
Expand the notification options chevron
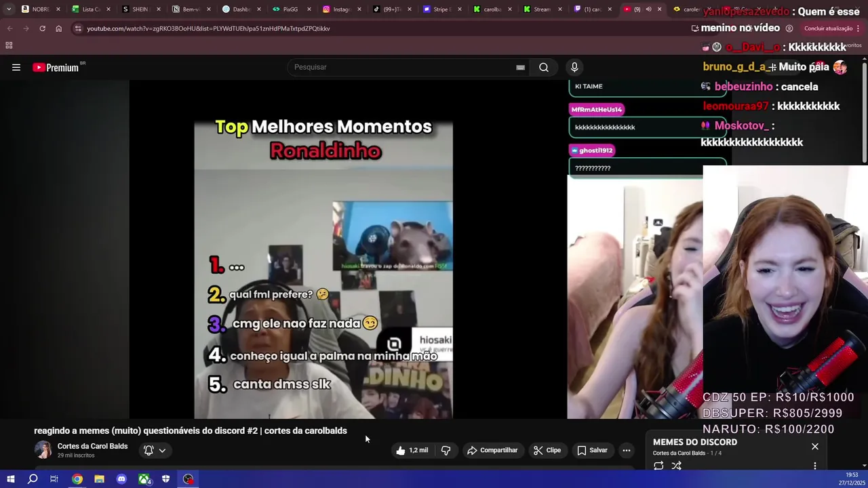(162, 450)
